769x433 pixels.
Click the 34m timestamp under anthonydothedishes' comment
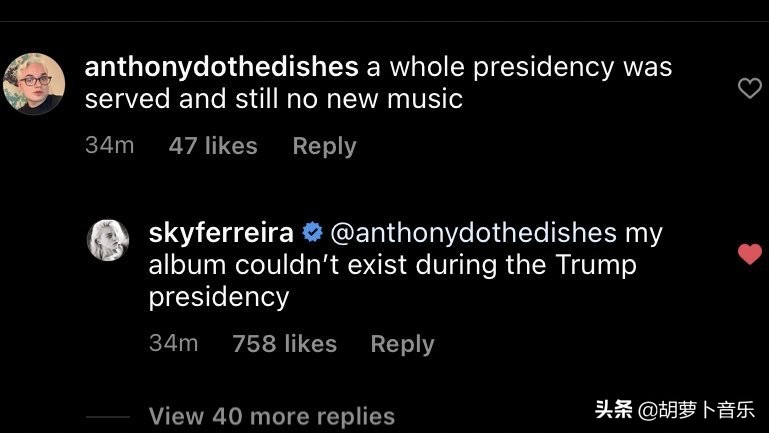[109, 146]
